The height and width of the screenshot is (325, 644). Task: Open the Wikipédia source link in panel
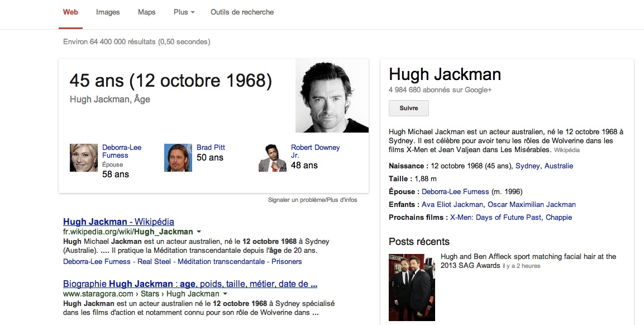567,150
